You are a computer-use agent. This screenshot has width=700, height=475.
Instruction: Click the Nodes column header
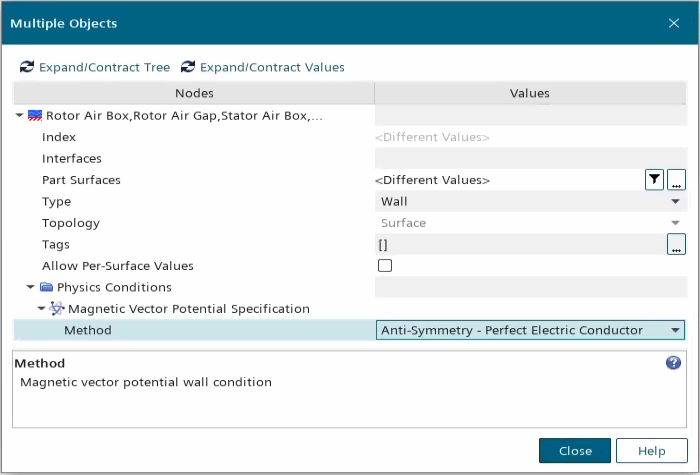[194, 93]
